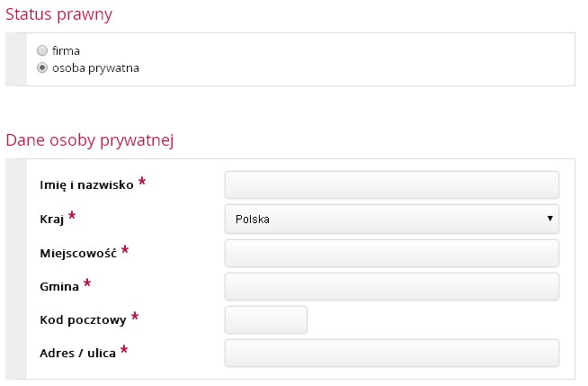
Task: Click the "firma" option label text
Action: tap(66, 51)
